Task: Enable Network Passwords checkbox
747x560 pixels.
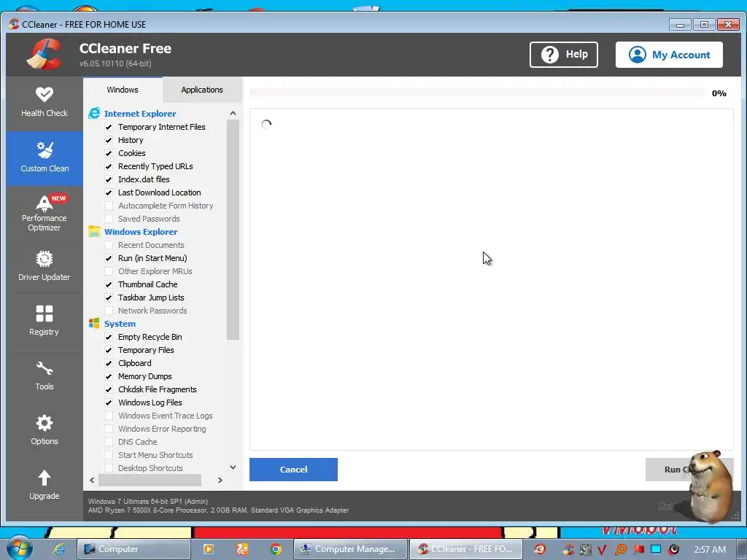Action: [x=109, y=311]
